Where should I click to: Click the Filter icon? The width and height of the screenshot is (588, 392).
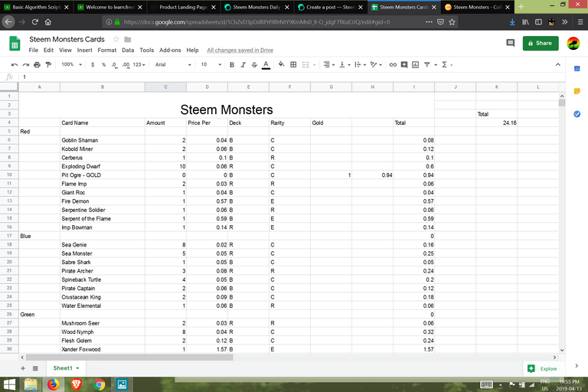pos(426,65)
